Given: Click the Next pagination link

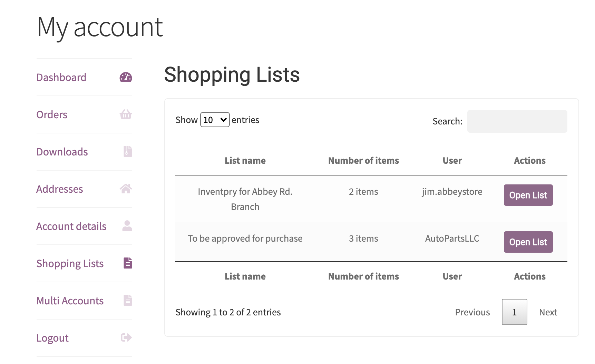Looking at the screenshot, I should click(x=548, y=312).
